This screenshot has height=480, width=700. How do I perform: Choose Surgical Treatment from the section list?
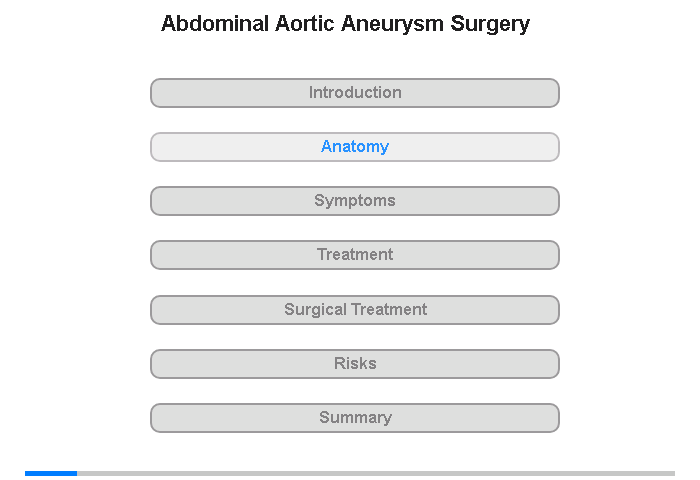pyautogui.click(x=355, y=310)
